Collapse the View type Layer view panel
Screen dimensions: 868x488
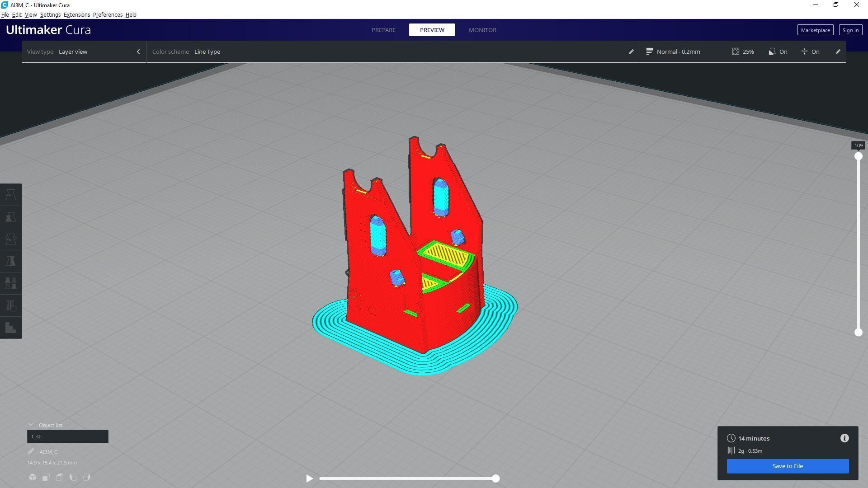point(138,52)
